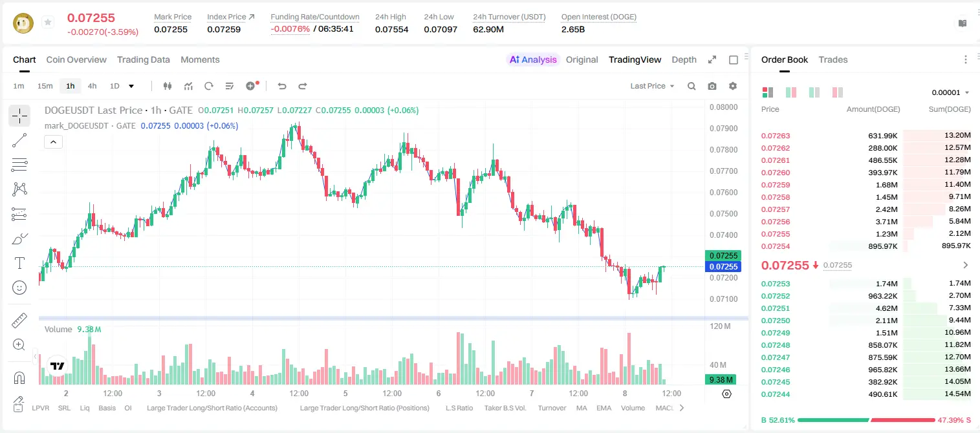The width and height of the screenshot is (980, 433).
Task: Expand the Last Price type dropdown
Action: (x=653, y=86)
